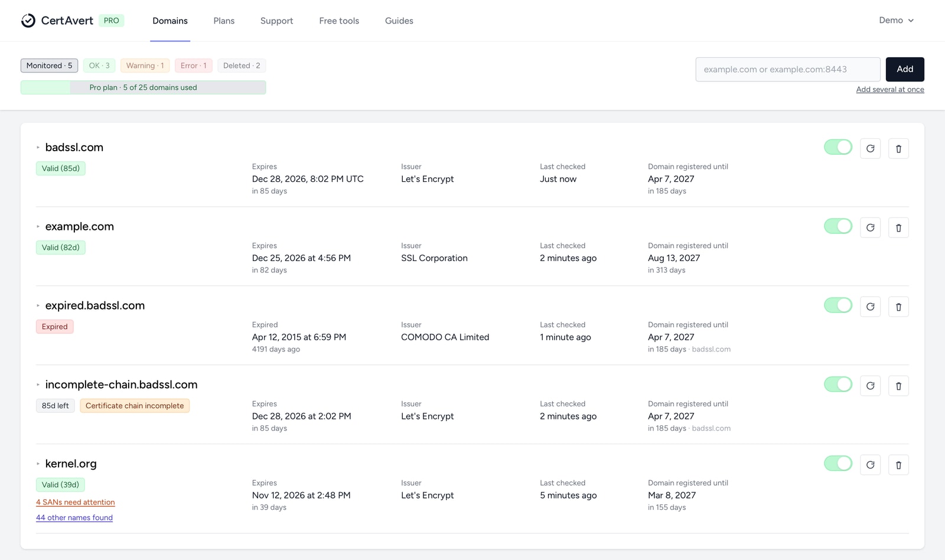This screenshot has height=560, width=945.
Task: Open Add several at once link
Action: [890, 90]
